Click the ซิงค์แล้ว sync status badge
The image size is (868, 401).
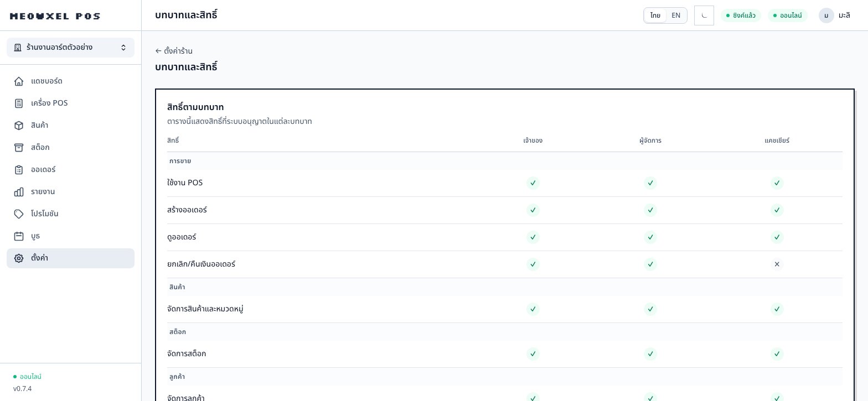pyautogui.click(x=741, y=15)
